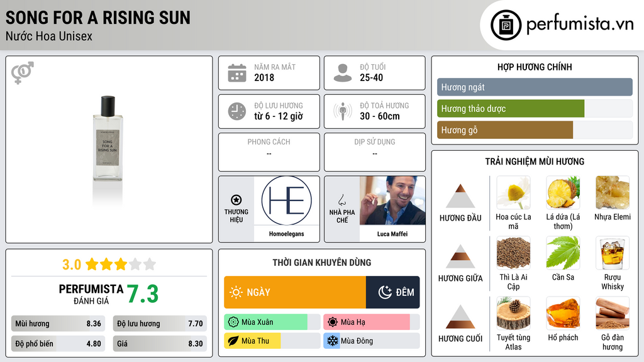Select the Ngày daytime bar

[295, 292]
